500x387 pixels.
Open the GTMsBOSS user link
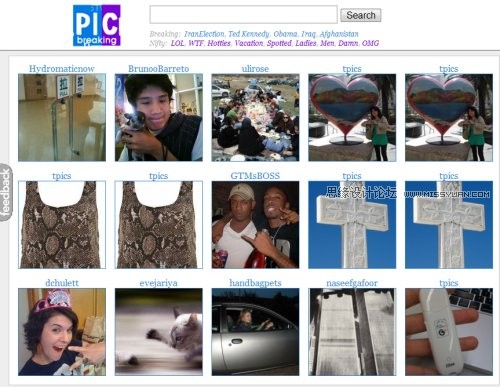(255, 176)
